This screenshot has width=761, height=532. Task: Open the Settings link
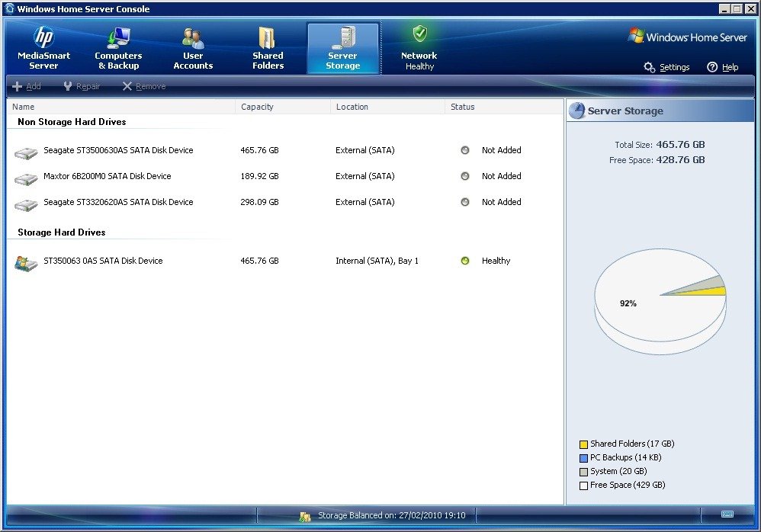point(675,67)
